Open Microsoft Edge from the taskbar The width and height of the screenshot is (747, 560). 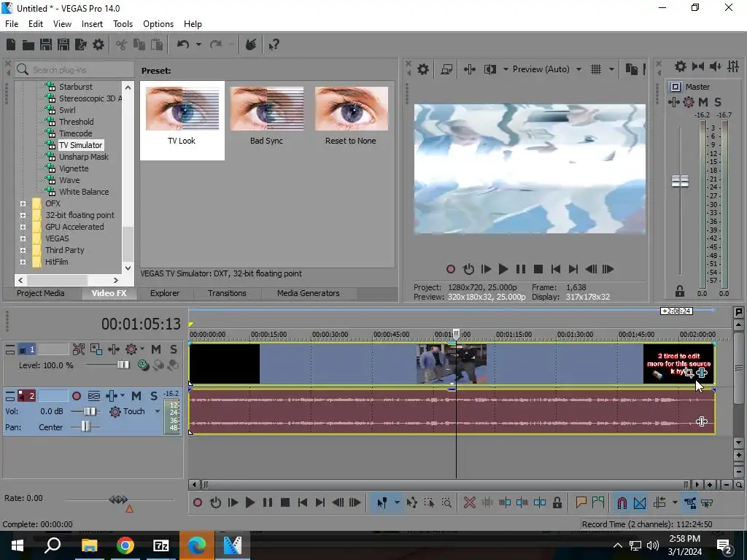point(196,545)
